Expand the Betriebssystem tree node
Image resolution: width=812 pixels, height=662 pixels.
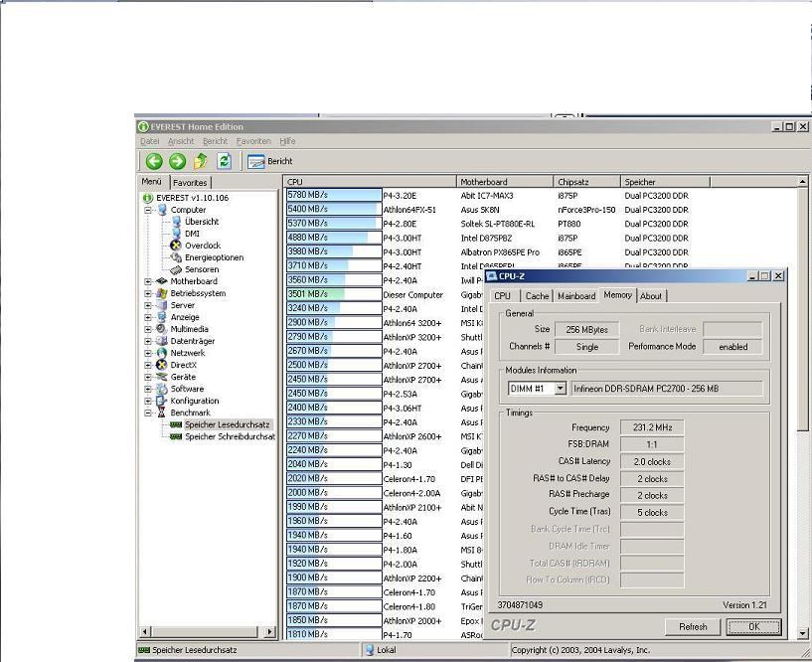click(x=148, y=293)
